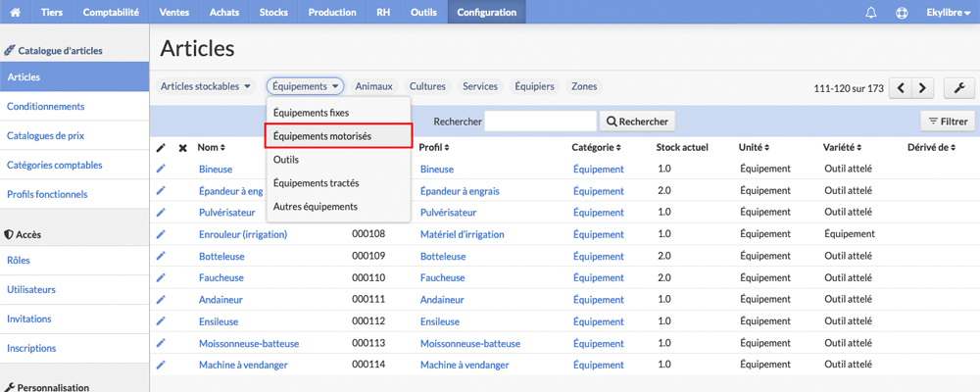Open the Tiers top menu

pyautogui.click(x=52, y=12)
